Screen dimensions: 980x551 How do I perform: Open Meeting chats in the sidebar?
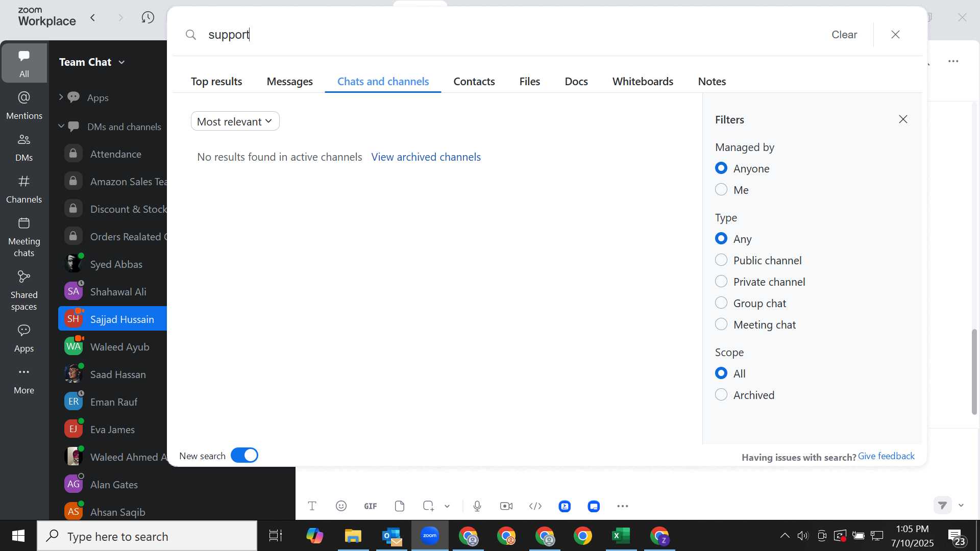[24, 237]
